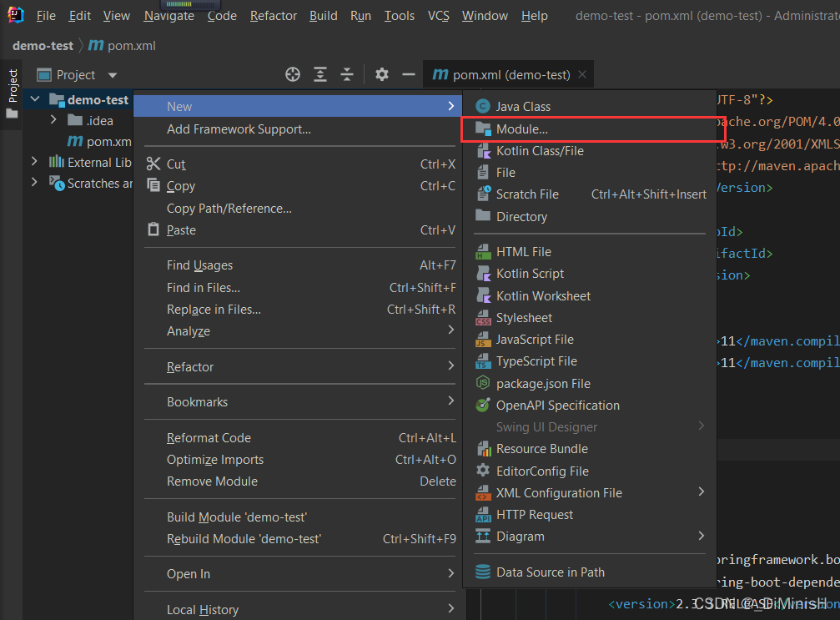Screen dimensions: 840x620
Task: Click the Stylesheet CSS icon
Action: [483, 318]
